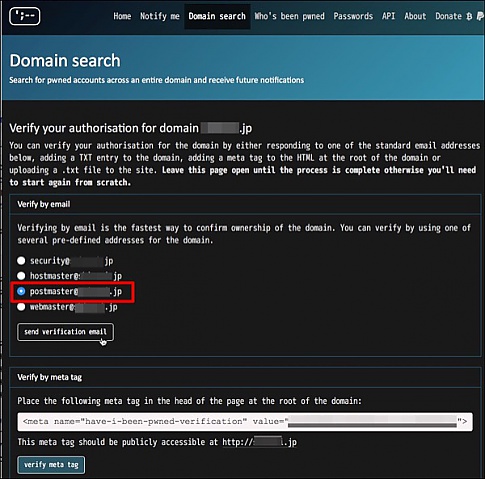485x479 pixels.
Task: Open the Donate link
Action: [448, 16]
